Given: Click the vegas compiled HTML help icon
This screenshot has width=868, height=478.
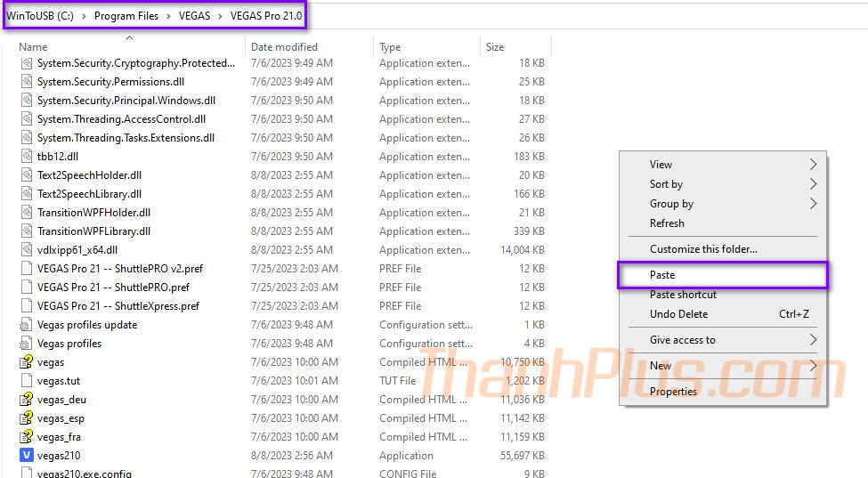Looking at the screenshot, I should point(26,362).
